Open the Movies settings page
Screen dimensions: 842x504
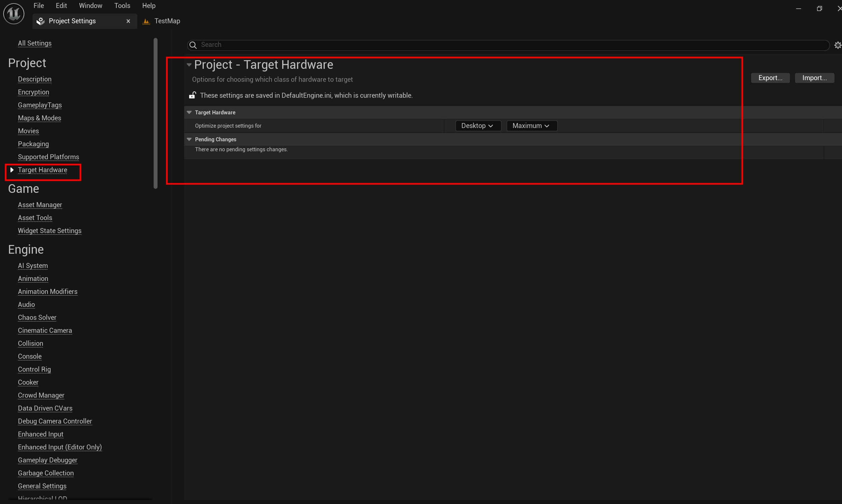(28, 131)
